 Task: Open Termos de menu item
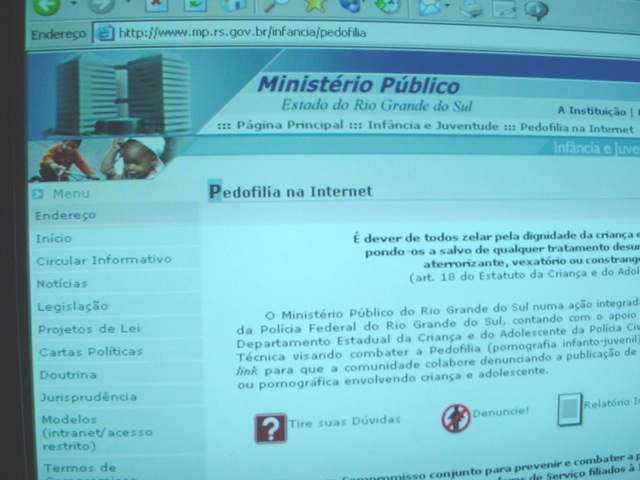[80, 468]
